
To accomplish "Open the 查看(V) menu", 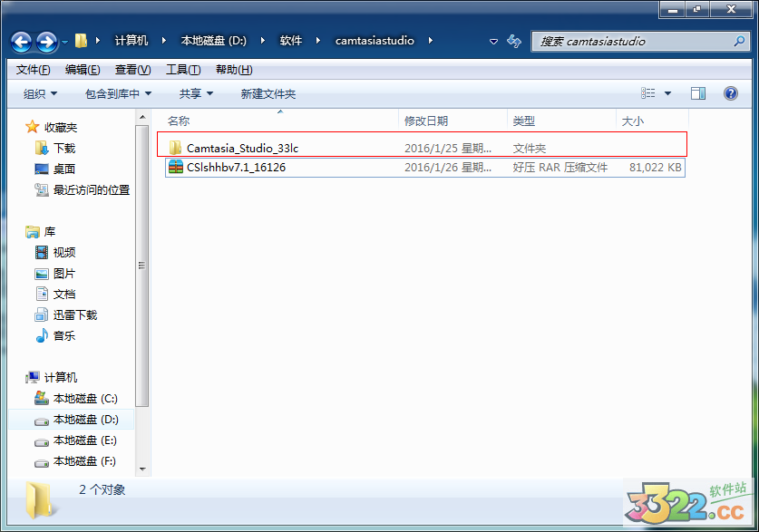I will click(x=132, y=70).
